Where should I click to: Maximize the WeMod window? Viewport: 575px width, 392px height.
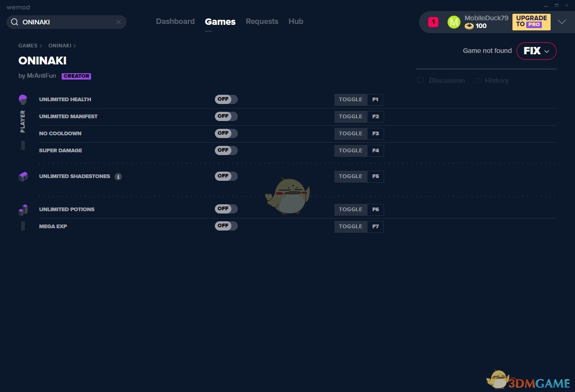pyautogui.click(x=556, y=5)
